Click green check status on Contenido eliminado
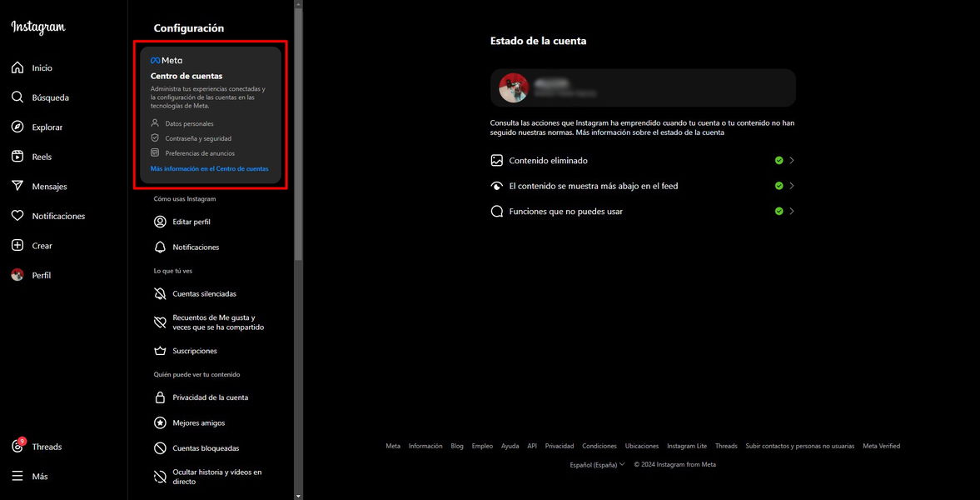 click(x=779, y=160)
